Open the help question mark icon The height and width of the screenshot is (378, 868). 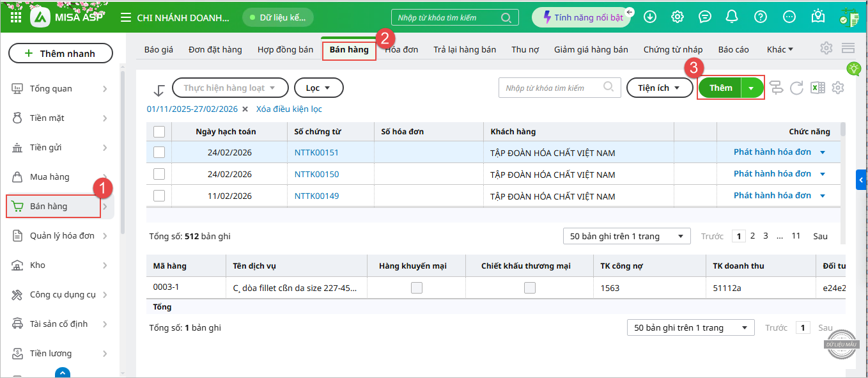760,17
